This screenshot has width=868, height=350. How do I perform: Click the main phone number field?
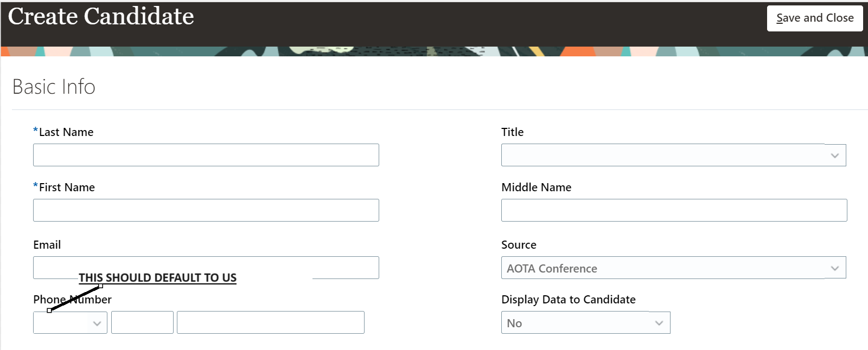(x=270, y=322)
